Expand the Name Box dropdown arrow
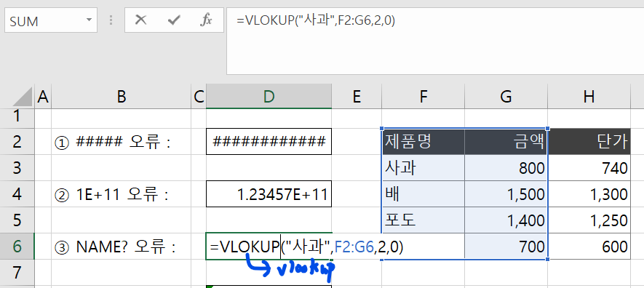The width and height of the screenshot is (644, 288). click(89, 20)
